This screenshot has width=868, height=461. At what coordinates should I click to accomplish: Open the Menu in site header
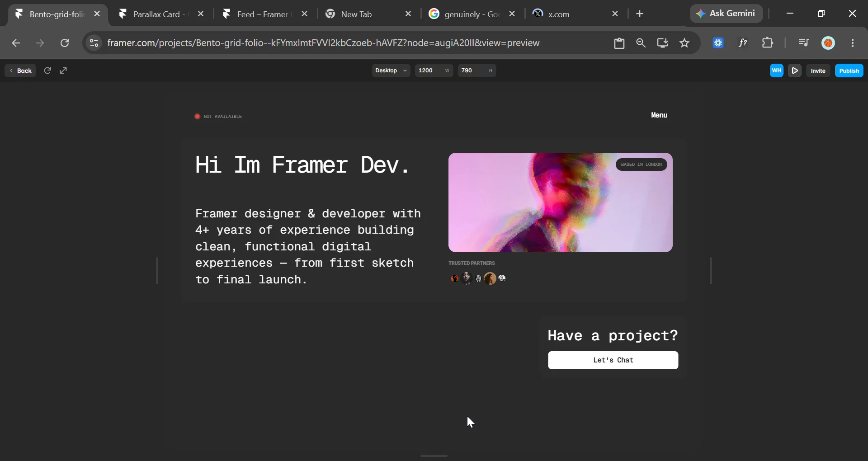659,115
